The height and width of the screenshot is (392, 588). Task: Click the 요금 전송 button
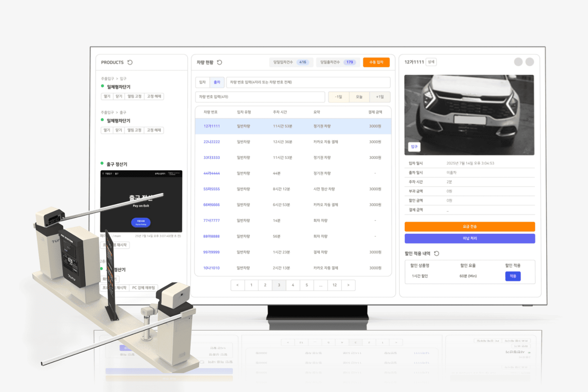[x=470, y=227]
